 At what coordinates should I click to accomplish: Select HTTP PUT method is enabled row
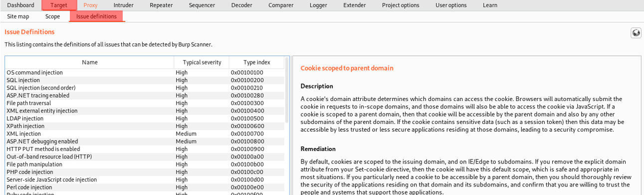[145, 149]
